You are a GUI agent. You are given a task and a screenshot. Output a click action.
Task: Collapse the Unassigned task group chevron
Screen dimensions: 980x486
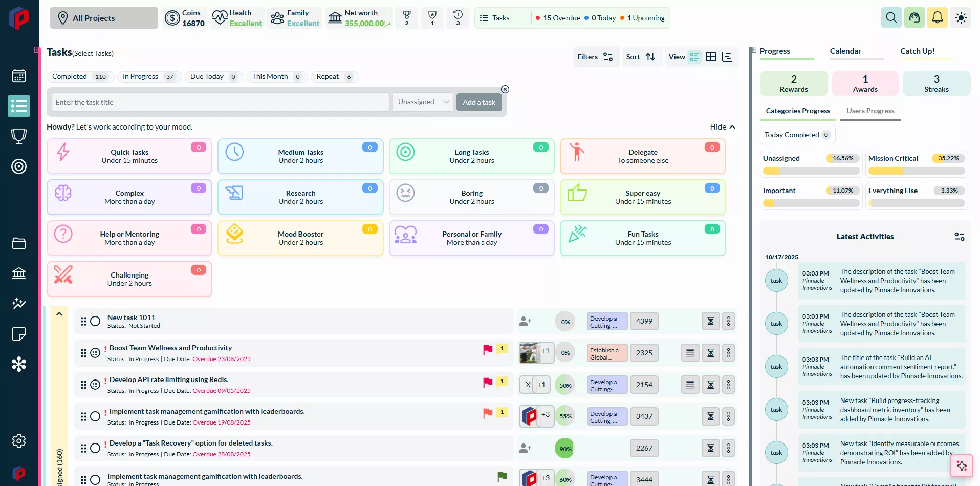click(x=59, y=314)
